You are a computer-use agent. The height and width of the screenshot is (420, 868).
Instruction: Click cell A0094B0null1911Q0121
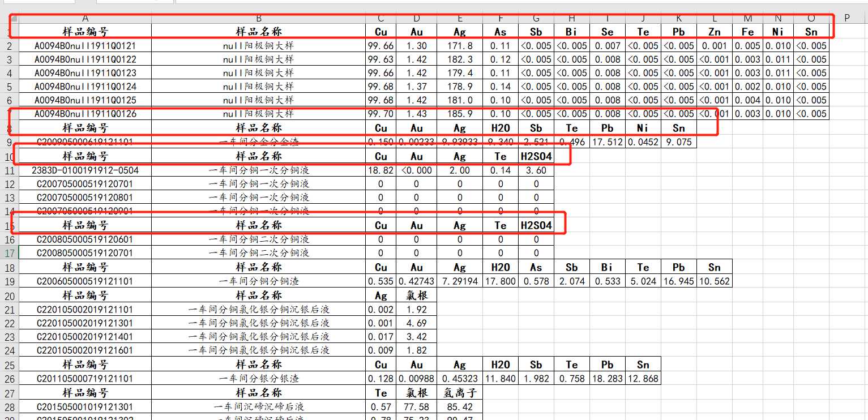85,46
